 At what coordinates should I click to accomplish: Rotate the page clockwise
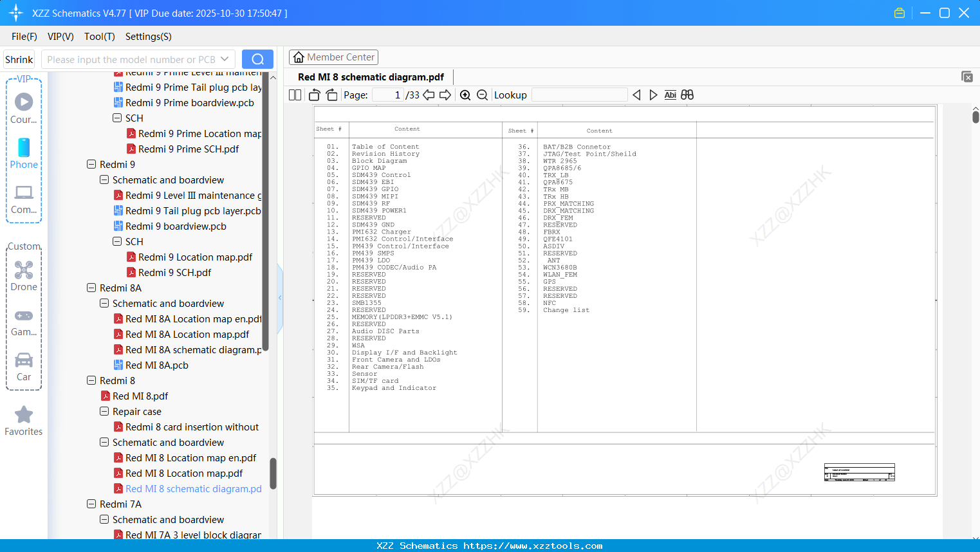tap(331, 95)
